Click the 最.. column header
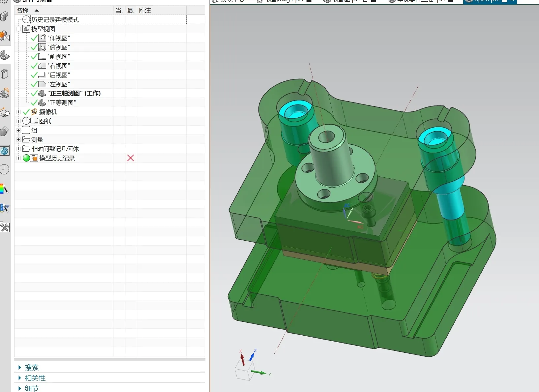 point(131,11)
